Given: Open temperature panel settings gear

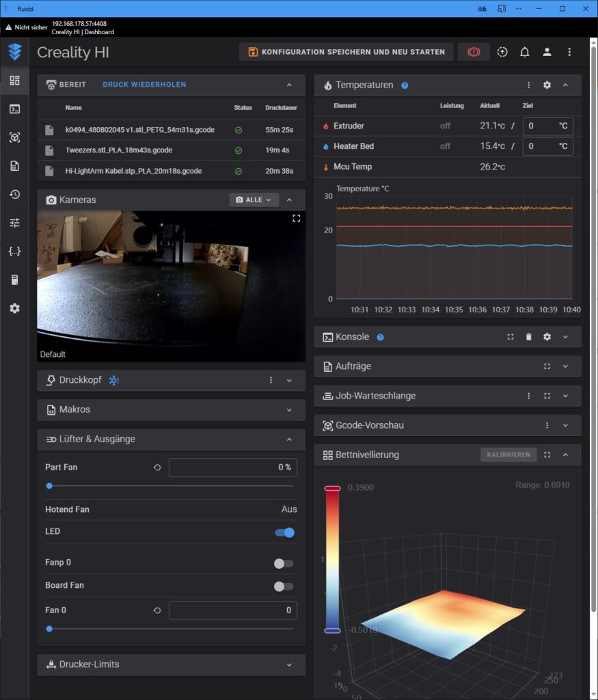Looking at the screenshot, I should (547, 85).
